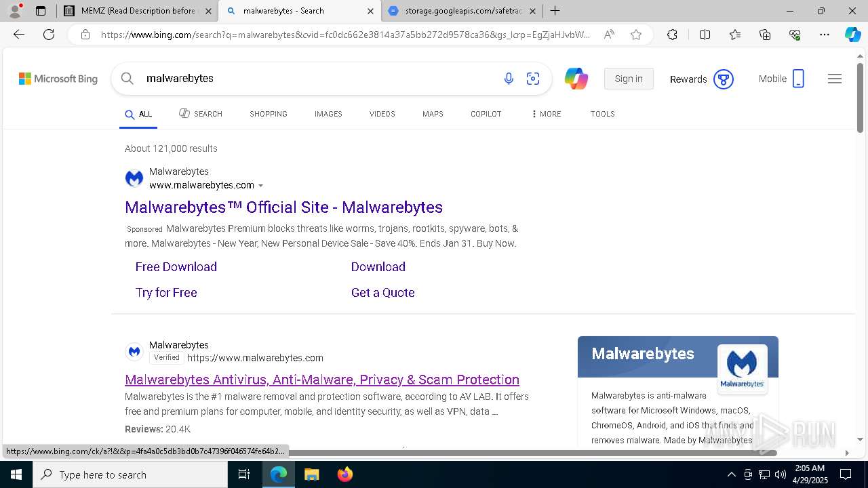Open the tab actions menu icon
868x488 pixels.
(x=41, y=11)
